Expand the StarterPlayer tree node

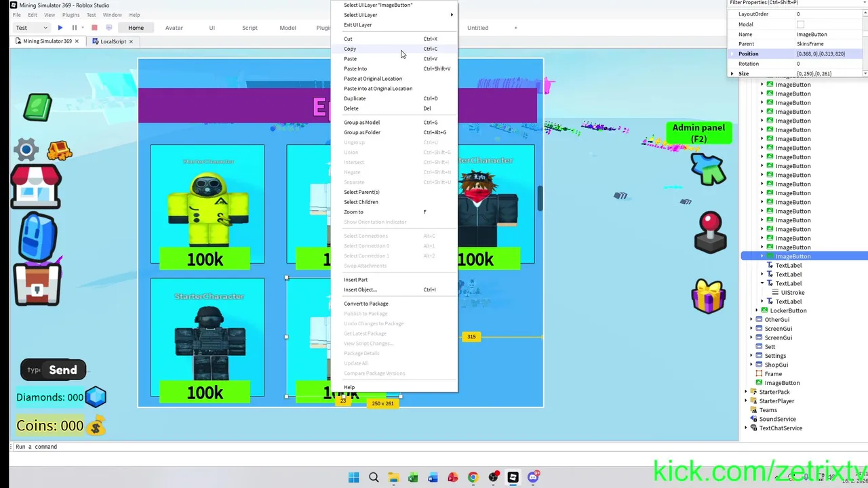point(746,401)
